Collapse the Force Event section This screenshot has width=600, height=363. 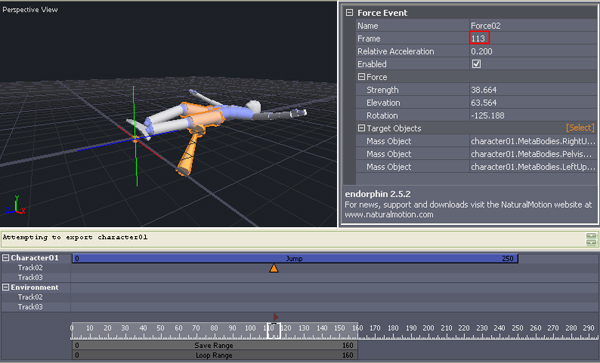[349, 13]
